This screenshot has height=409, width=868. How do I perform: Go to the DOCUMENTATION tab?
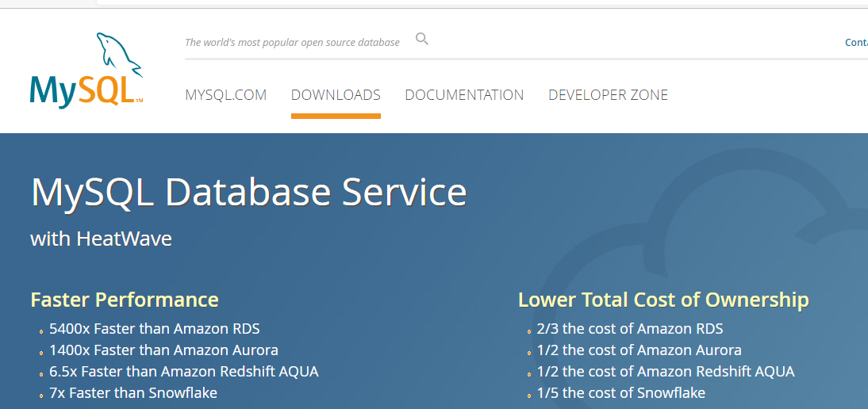click(x=464, y=95)
